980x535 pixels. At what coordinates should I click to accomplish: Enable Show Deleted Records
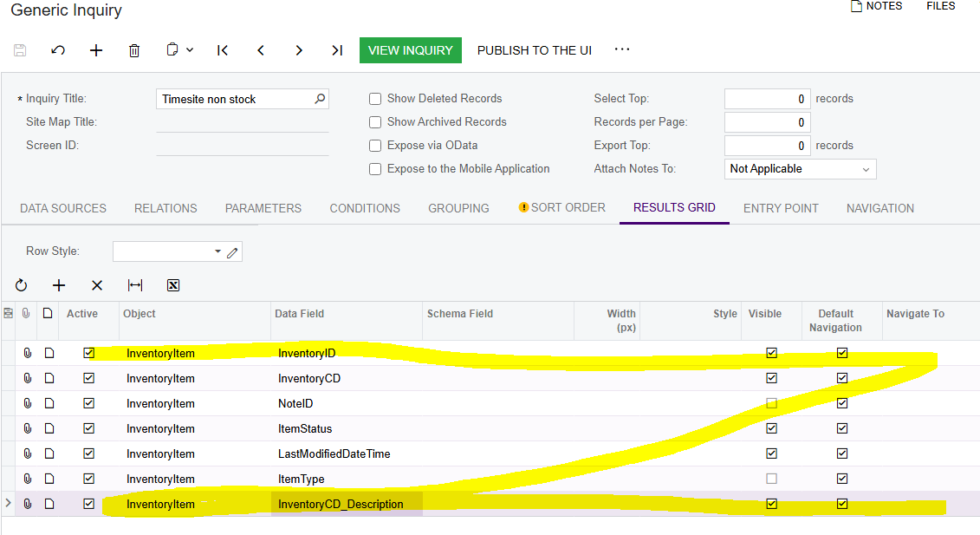point(375,99)
